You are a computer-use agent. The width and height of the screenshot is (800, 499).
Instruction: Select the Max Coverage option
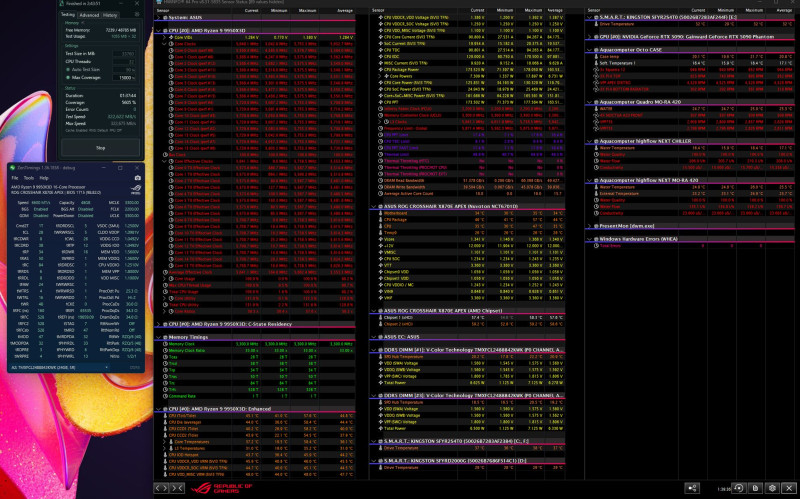tap(68, 78)
